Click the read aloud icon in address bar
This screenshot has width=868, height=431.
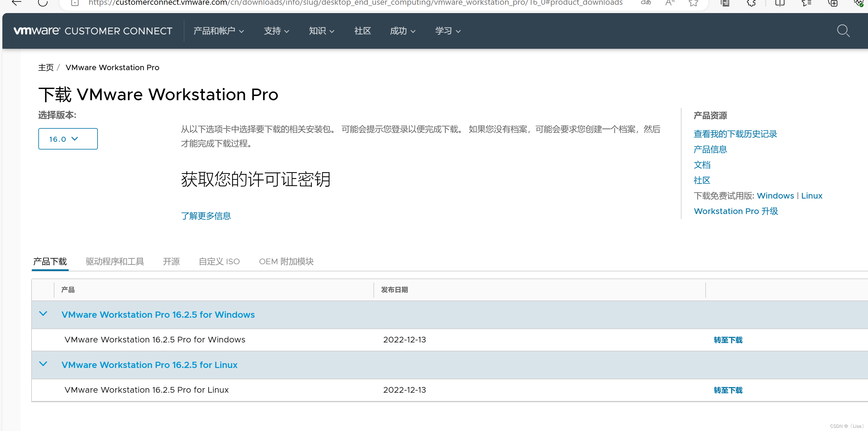670,3
